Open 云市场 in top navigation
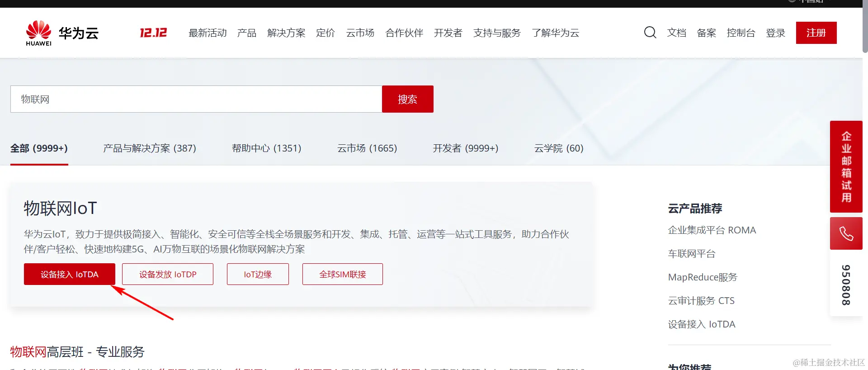868x370 pixels. click(x=360, y=33)
